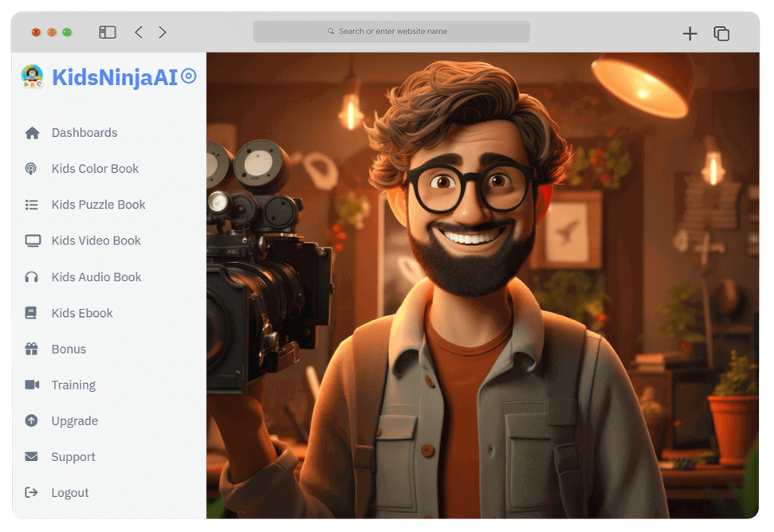Image resolution: width=774 pixels, height=532 pixels.
Task: Open the Dashboards menu item
Action: pos(84,133)
